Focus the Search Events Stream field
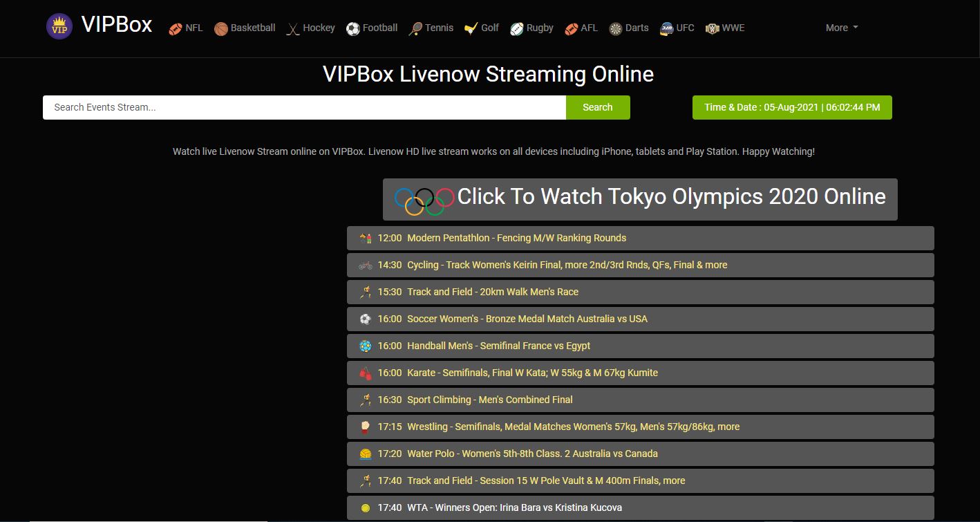 [304, 107]
